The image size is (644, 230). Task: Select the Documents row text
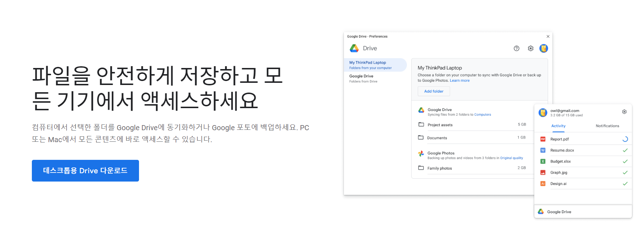point(437,138)
